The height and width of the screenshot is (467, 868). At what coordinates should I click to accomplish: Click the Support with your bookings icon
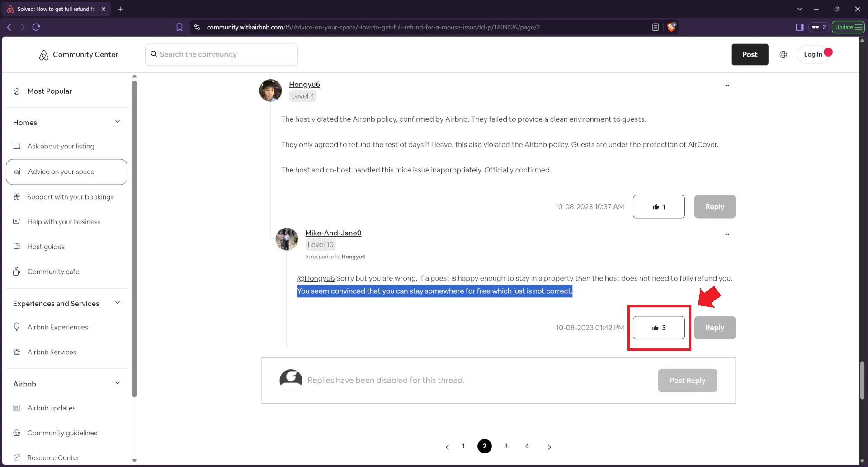[17, 197]
